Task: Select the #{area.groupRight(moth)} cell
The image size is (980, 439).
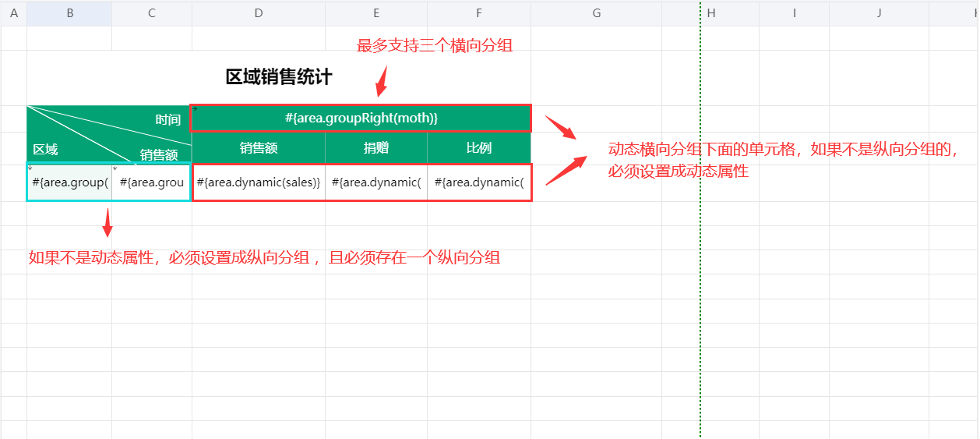Action: click(361, 119)
